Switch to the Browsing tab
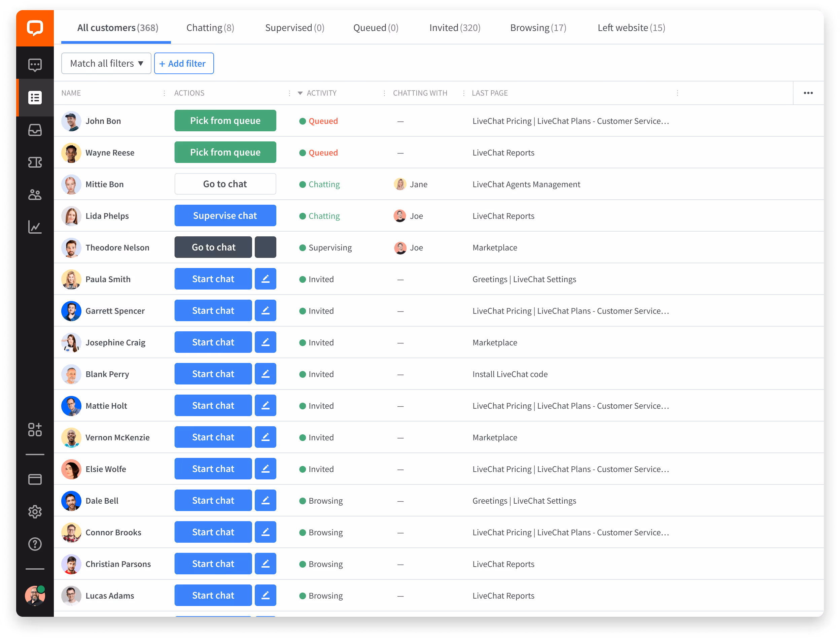Image resolution: width=840 pixels, height=639 pixels. click(x=538, y=28)
